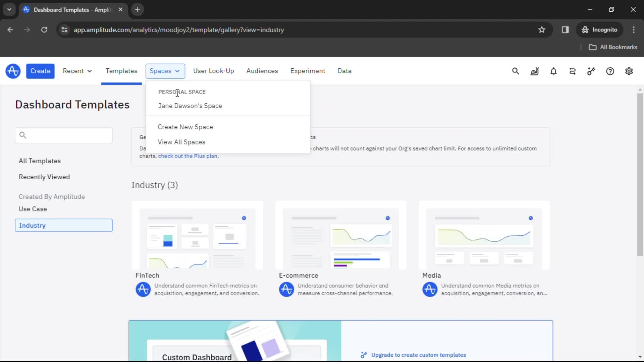Click the FinTech template title

(147, 276)
